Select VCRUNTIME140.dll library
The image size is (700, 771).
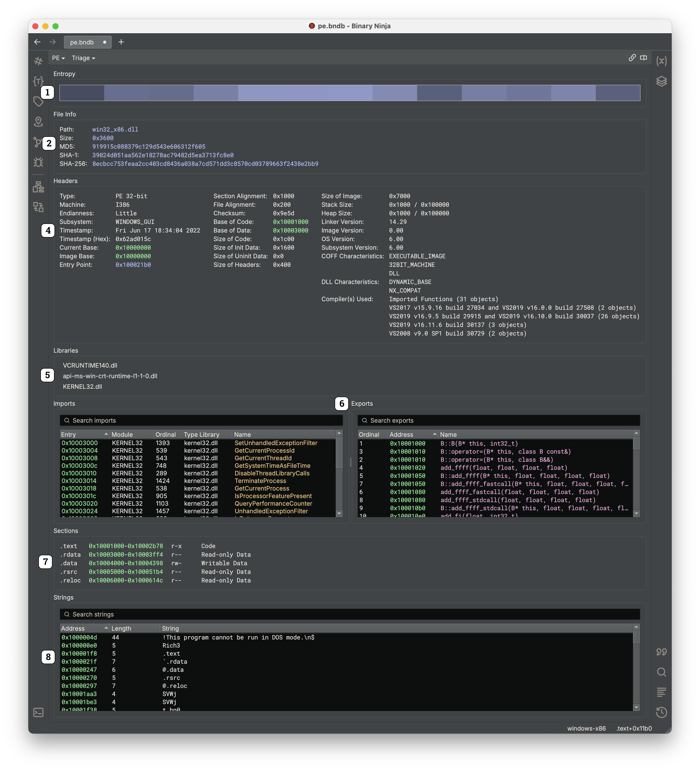coord(90,365)
